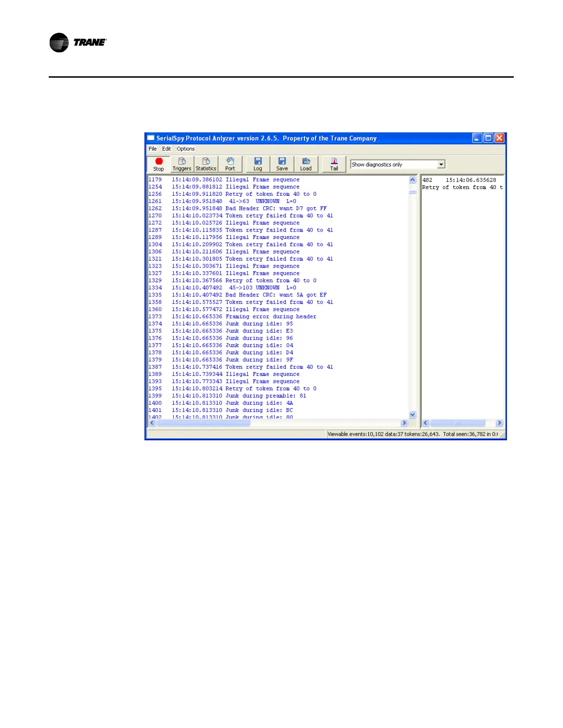The image size is (563, 728).
Task: Select row 1376 Junk during idle: 96
Action: point(221,338)
